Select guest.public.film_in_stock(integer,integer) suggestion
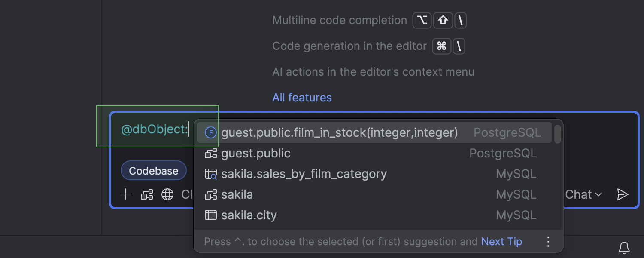The width and height of the screenshot is (644, 258). click(x=339, y=133)
